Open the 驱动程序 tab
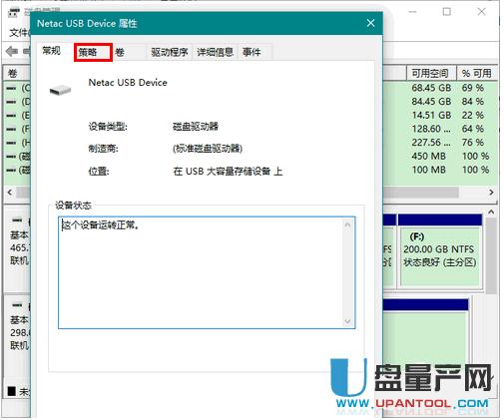The image size is (504, 420). tap(170, 52)
